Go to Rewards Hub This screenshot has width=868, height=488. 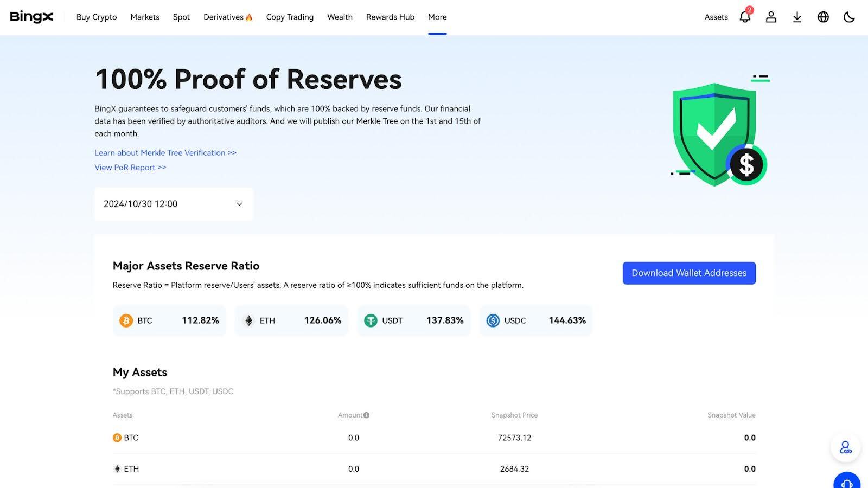point(390,17)
